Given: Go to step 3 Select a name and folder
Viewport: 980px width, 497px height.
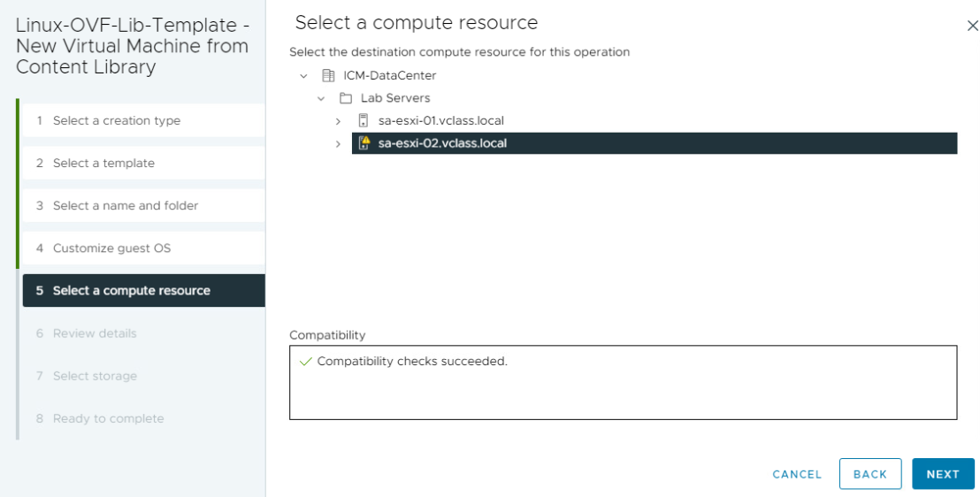Looking at the screenshot, I should [144, 205].
